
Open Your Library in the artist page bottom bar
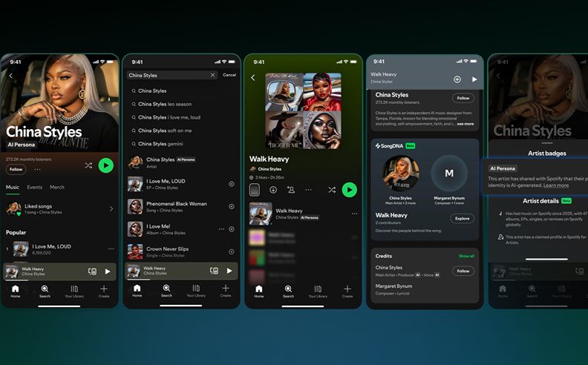tap(74, 291)
